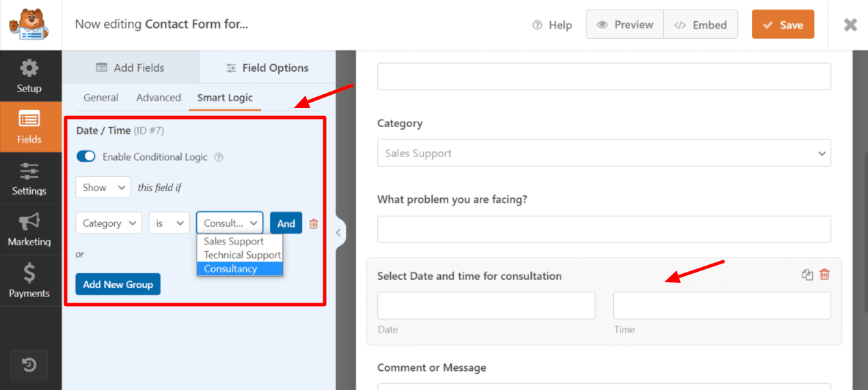Open the Marketing megaphone section
Viewport: 868px width, 390px height.
tap(29, 229)
